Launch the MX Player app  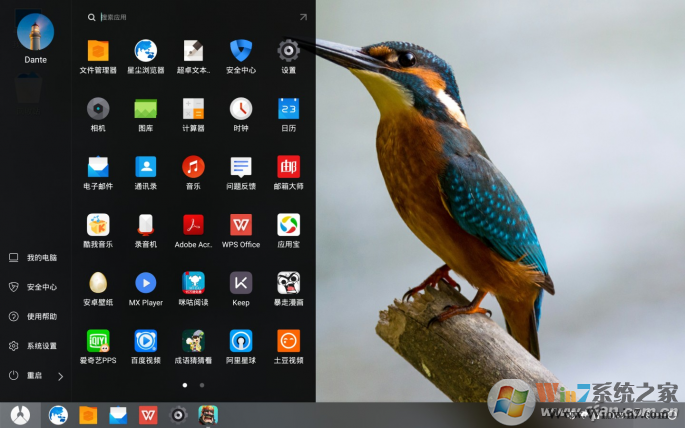point(146,283)
